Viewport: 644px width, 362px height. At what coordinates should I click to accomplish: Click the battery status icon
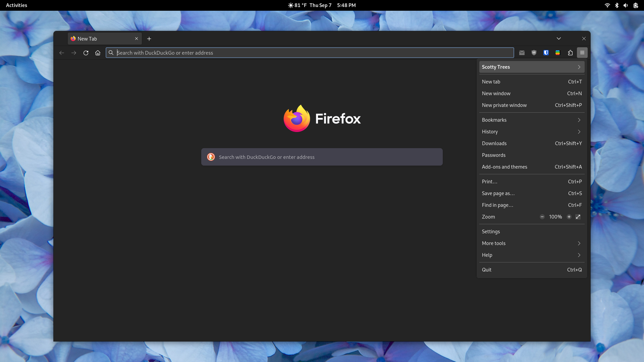coord(636,5)
